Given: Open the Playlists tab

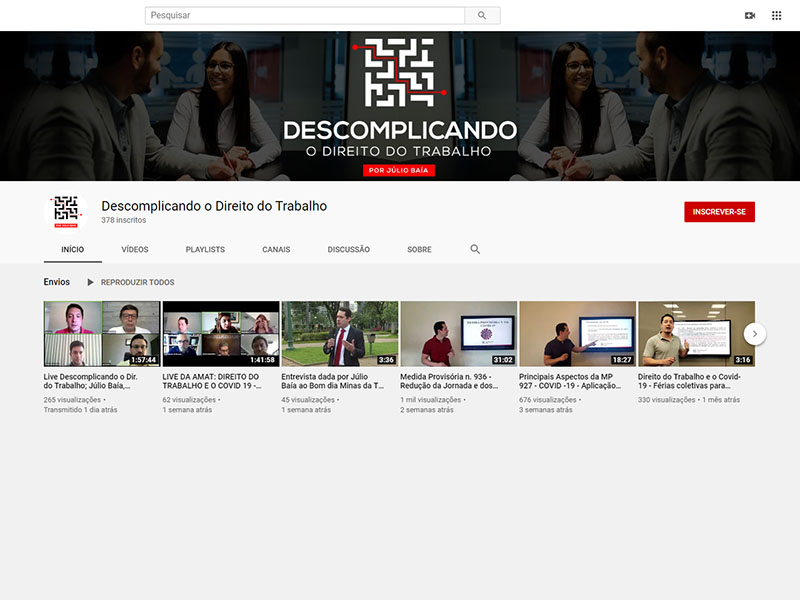Looking at the screenshot, I should [x=205, y=249].
